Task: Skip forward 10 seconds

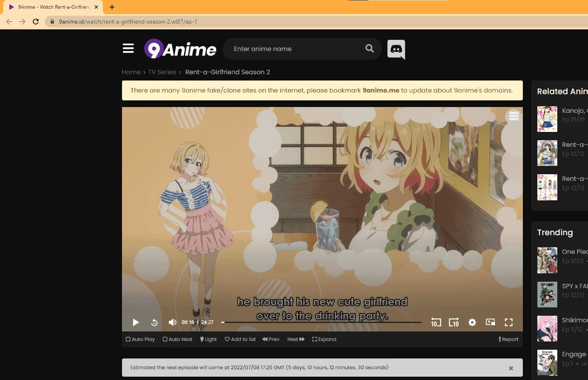Action: click(x=454, y=322)
